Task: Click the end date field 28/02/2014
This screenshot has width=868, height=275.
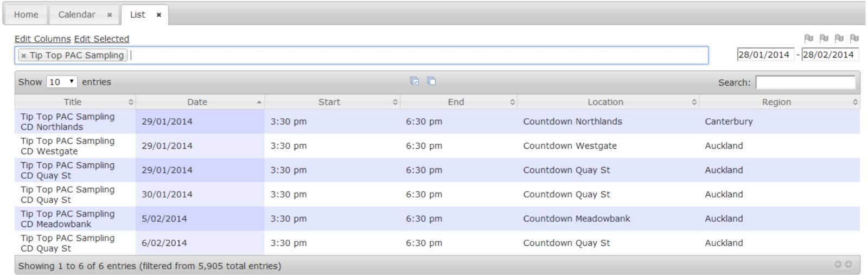Action: click(829, 55)
